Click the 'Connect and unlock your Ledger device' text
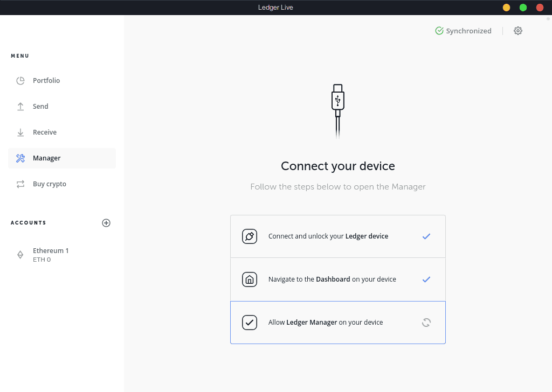This screenshot has width=552, height=392. [x=328, y=236]
